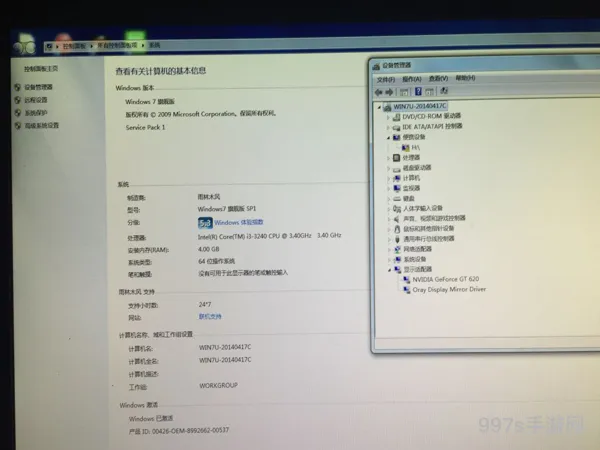Click the 计算机 category icon
The width and height of the screenshot is (600, 450).
coord(397,178)
